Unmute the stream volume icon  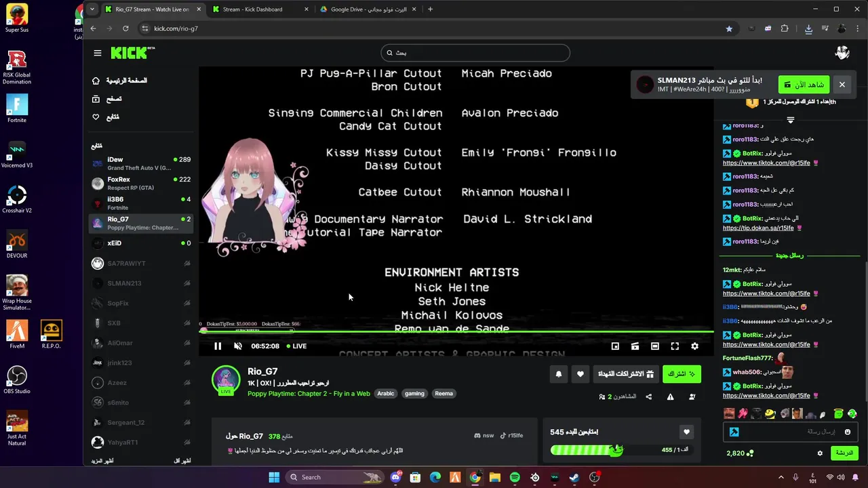coord(238,346)
